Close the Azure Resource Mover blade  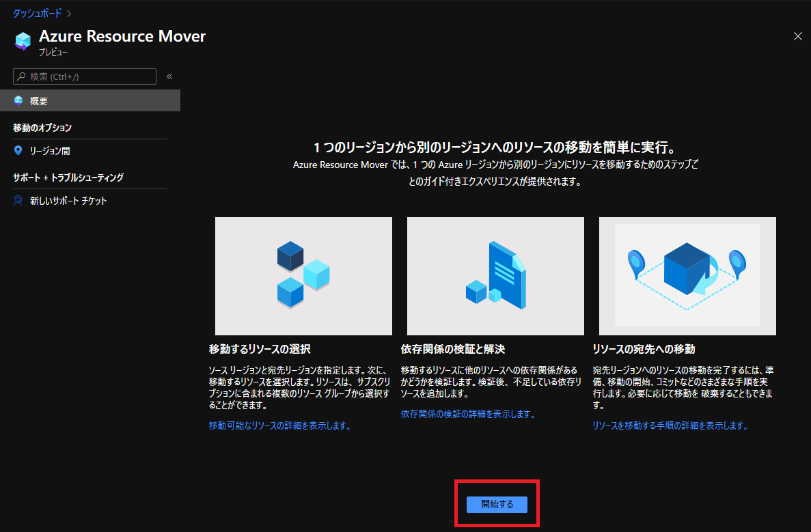[797, 36]
